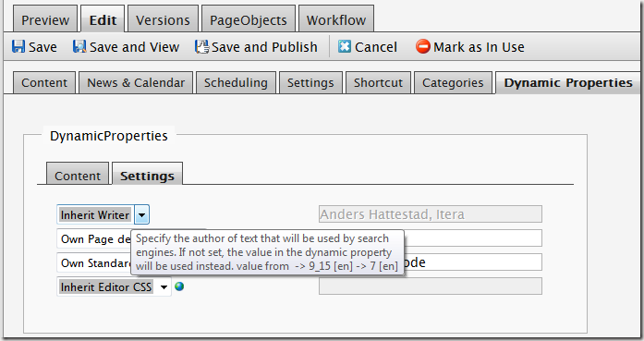Click the red Mark as In Use icon
Image resolution: width=644 pixels, height=341 pixels.
pyautogui.click(x=422, y=46)
